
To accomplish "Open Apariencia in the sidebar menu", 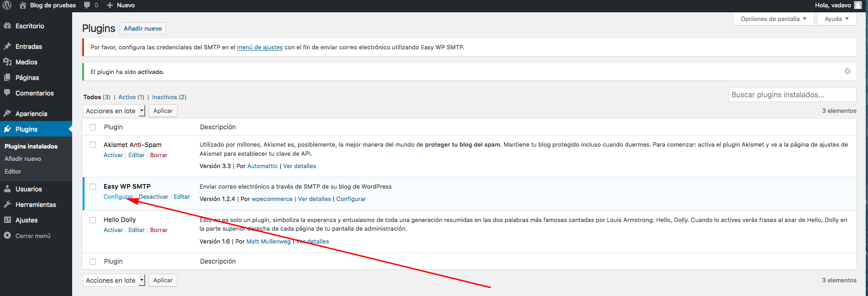I will click(32, 114).
